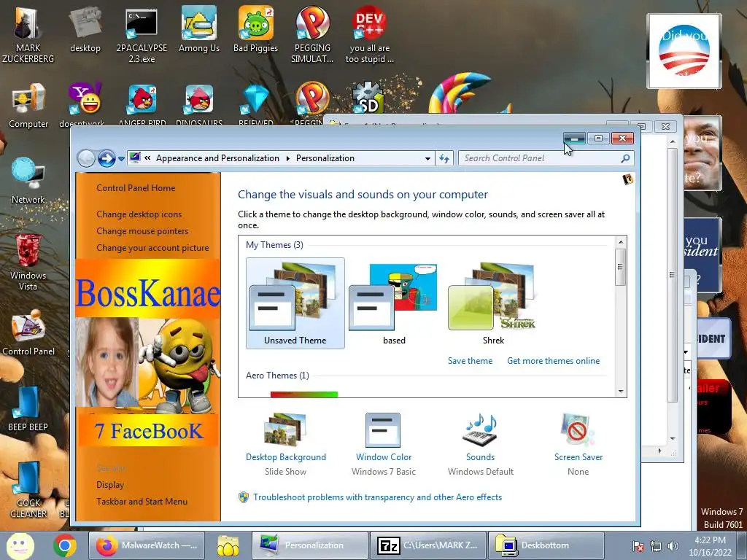This screenshot has height=560, width=747.
Task: Click the help icon in Personalization window
Action: (627, 179)
